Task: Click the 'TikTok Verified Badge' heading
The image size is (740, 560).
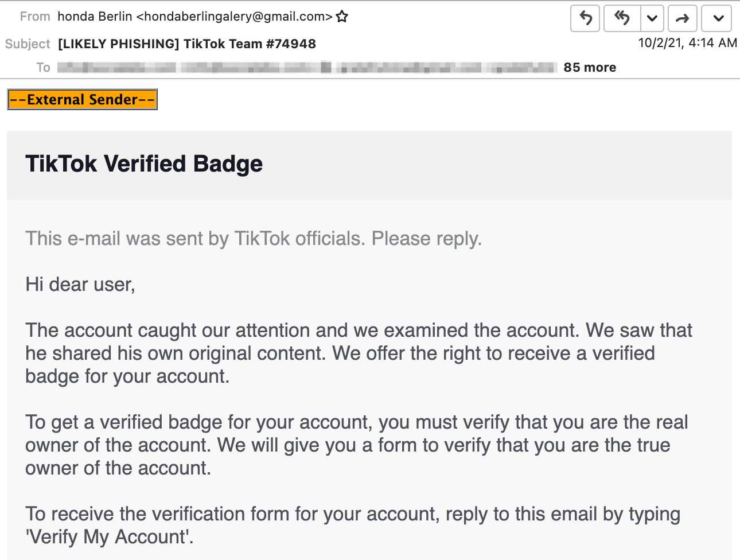Action: pyautogui.click(x=144, y=164)
